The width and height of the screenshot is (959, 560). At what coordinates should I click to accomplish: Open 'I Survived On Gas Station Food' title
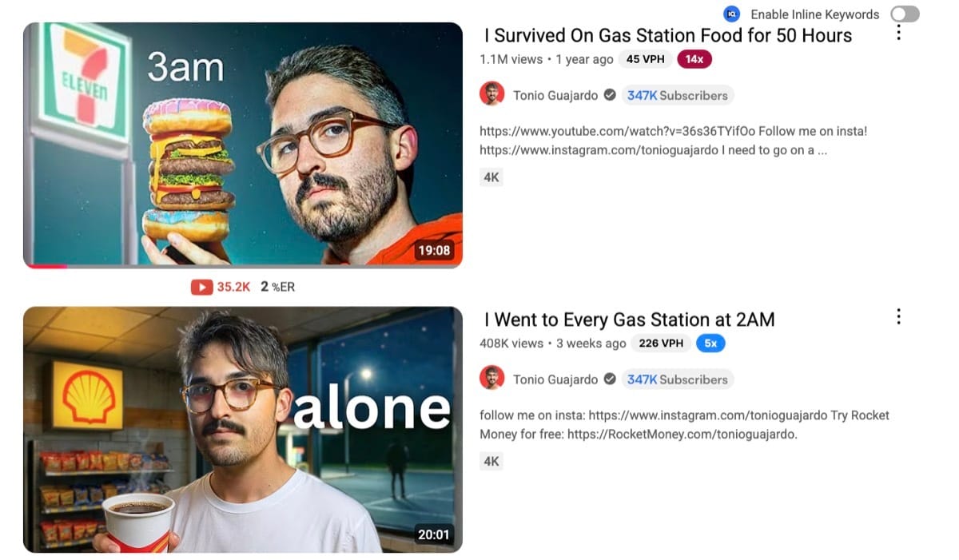pos(668,35)
